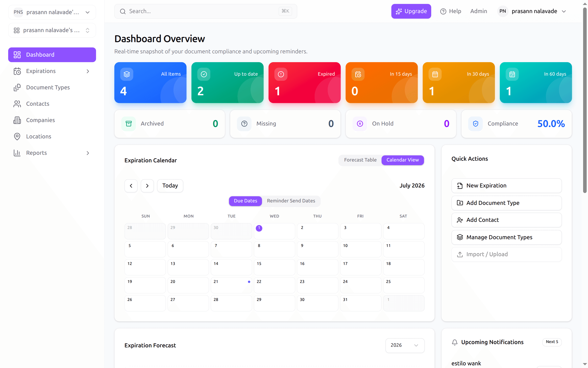Go to next calendar month
The width and height of the screenshot is (588, 368).
tap(147, 186)
